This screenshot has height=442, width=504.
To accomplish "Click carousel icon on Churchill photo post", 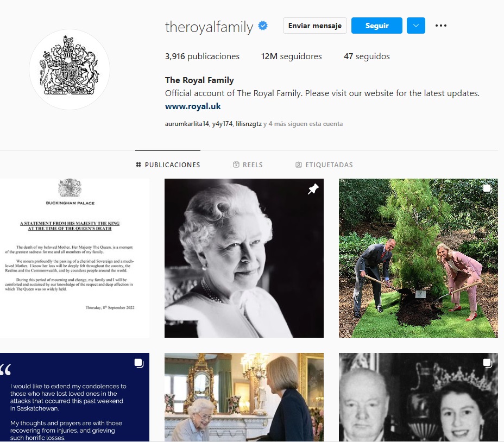I will pos(487,363).
